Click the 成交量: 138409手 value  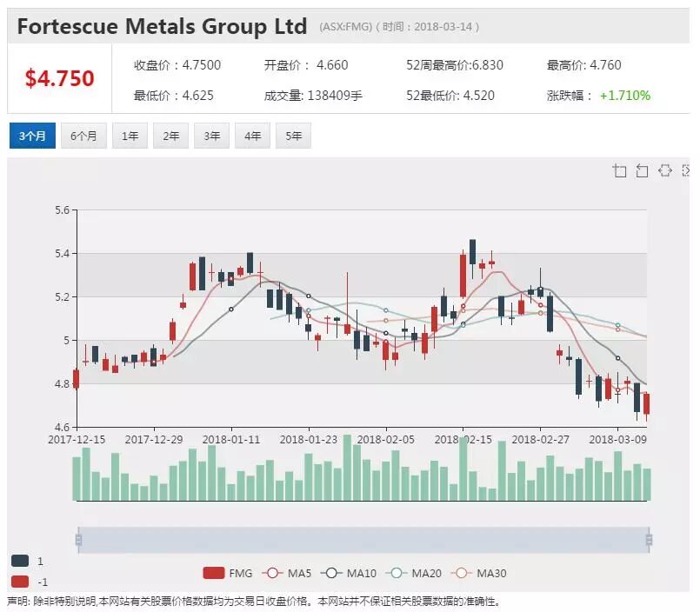[313, 96]
